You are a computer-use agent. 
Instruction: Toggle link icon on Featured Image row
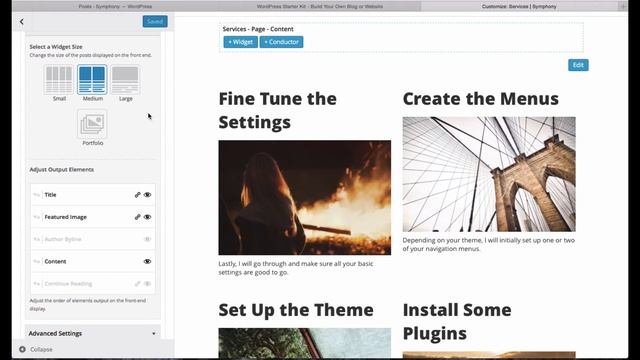point(138,217)
